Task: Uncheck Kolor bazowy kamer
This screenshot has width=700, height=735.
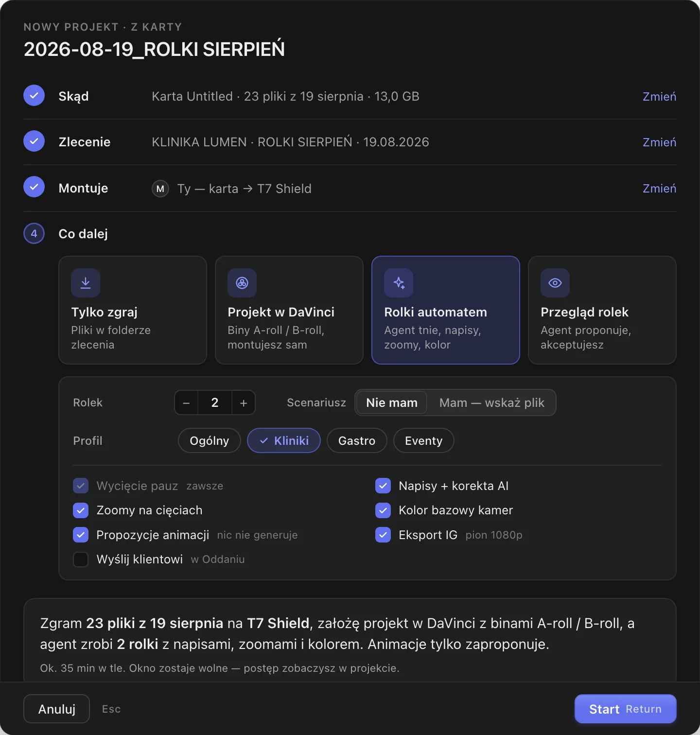Action: [x=383, y=510]
